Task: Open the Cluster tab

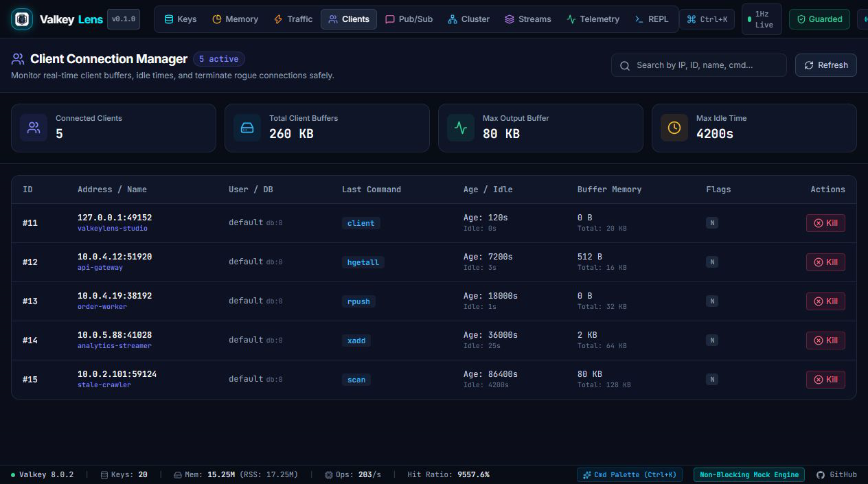Action: (468, 19)
